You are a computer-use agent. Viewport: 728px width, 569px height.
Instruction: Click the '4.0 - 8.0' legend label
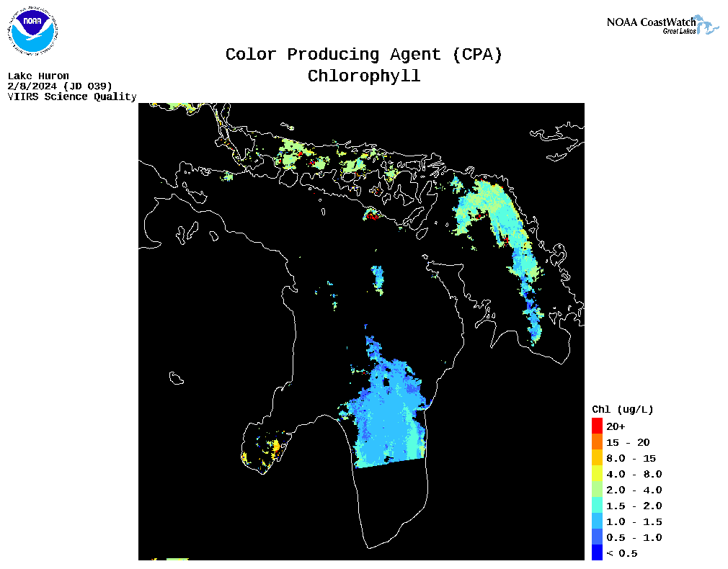pyautogui.click(x=634, y=475)
